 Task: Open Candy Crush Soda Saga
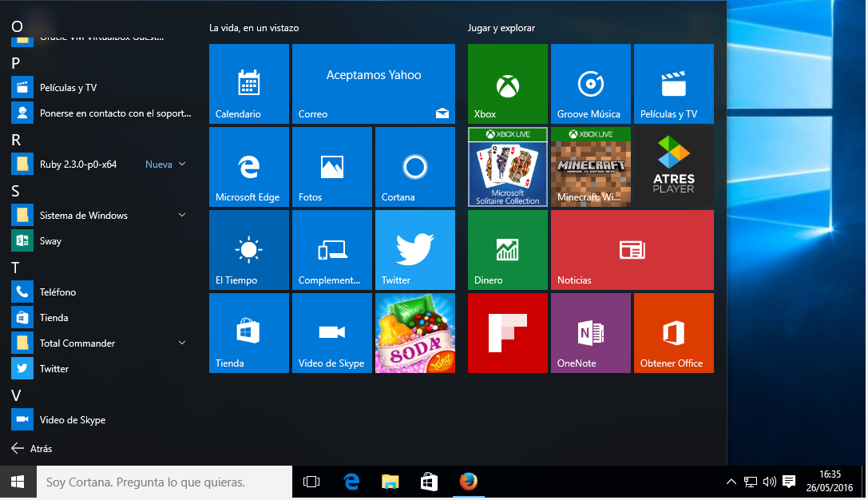click(x=414, y=333)
